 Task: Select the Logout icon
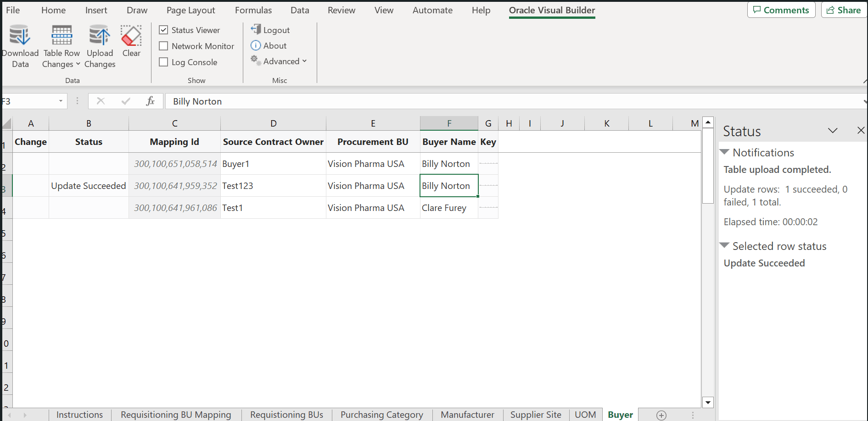256,29
